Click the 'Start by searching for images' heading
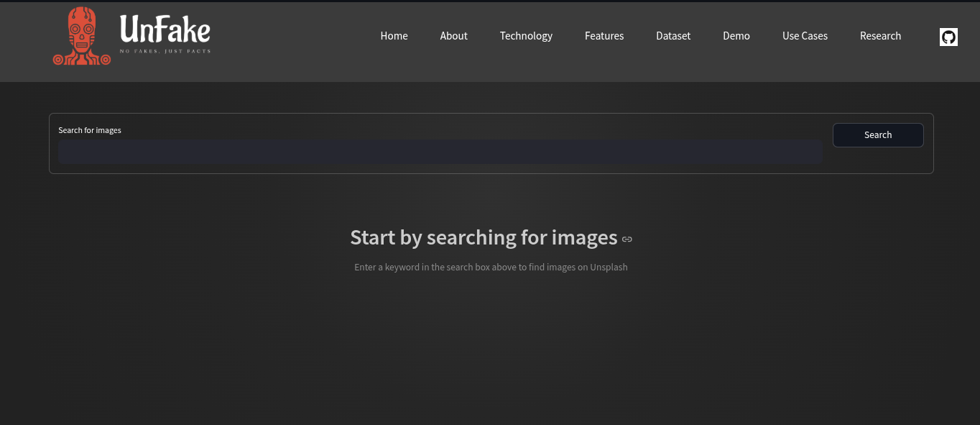 [484, 237]
